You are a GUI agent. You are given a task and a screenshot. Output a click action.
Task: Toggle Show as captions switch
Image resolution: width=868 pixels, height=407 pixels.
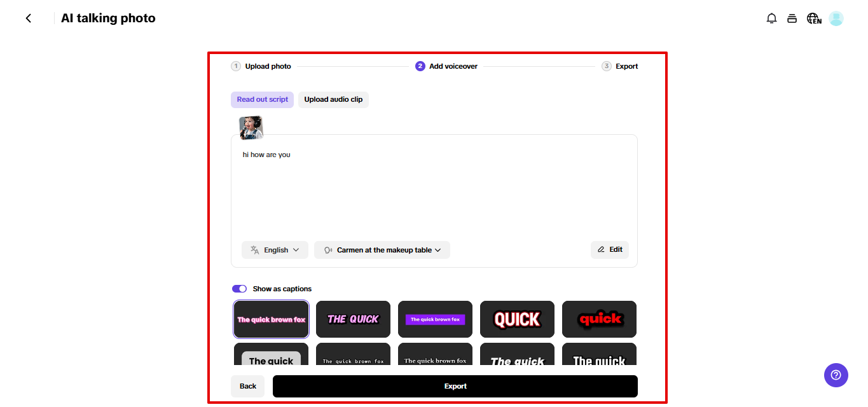pos(239,289)
